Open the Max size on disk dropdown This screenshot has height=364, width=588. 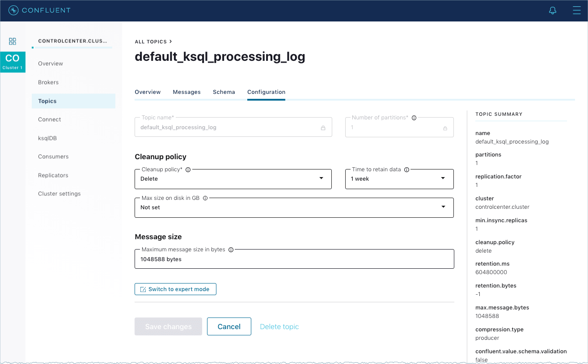point(294,207)
